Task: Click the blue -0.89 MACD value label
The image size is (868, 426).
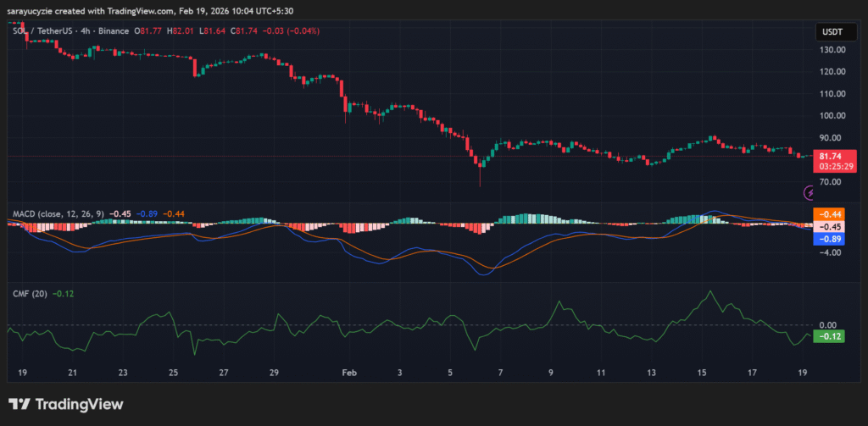Action: (x=828, y=239)
